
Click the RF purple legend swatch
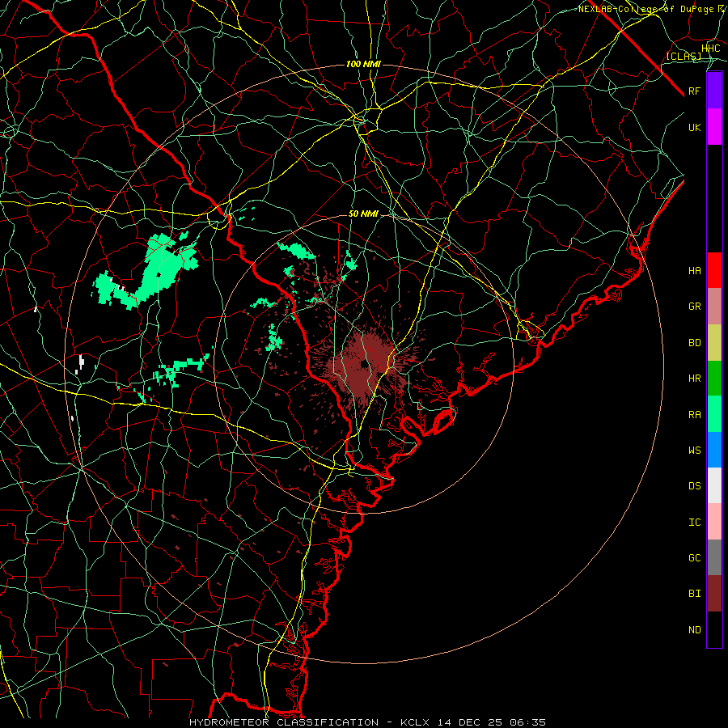[714, 91]
